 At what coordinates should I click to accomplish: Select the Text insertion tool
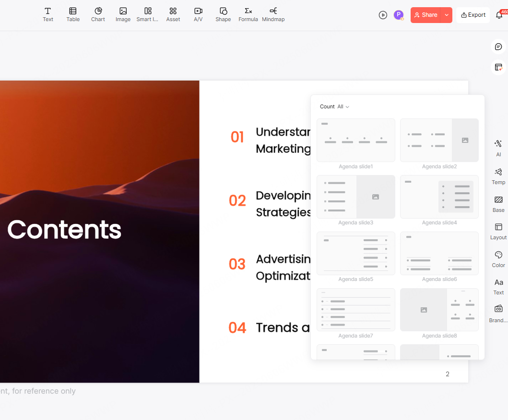[x=48, y=14]
